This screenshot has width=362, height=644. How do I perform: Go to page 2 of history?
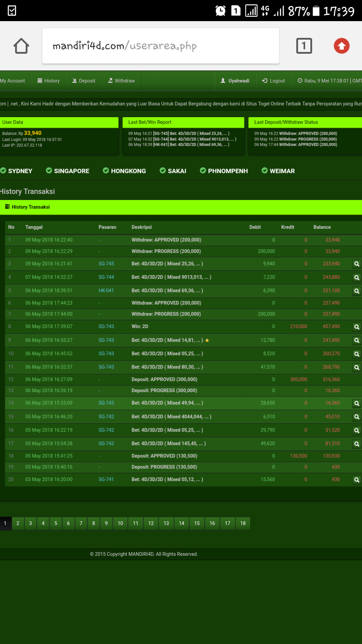18,523
